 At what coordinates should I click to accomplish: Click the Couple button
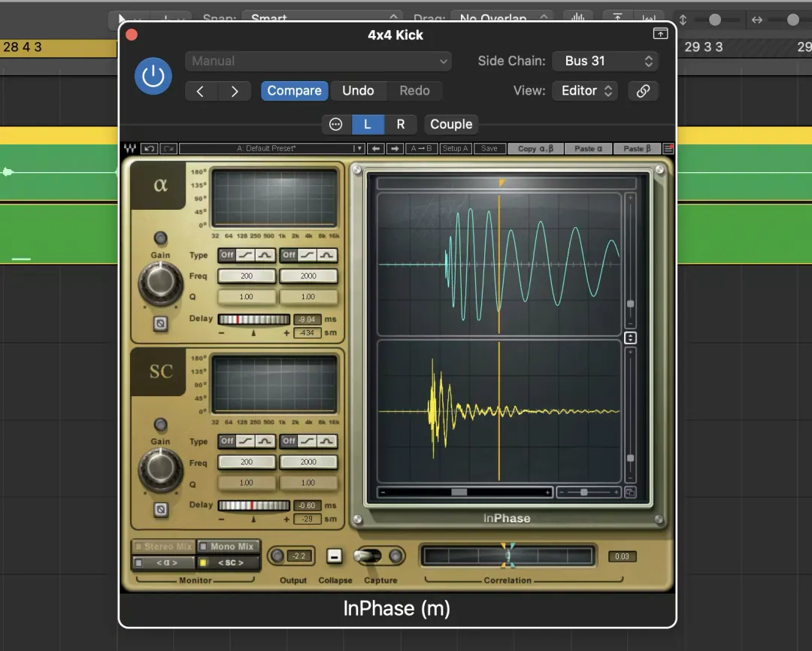(451, 124)
